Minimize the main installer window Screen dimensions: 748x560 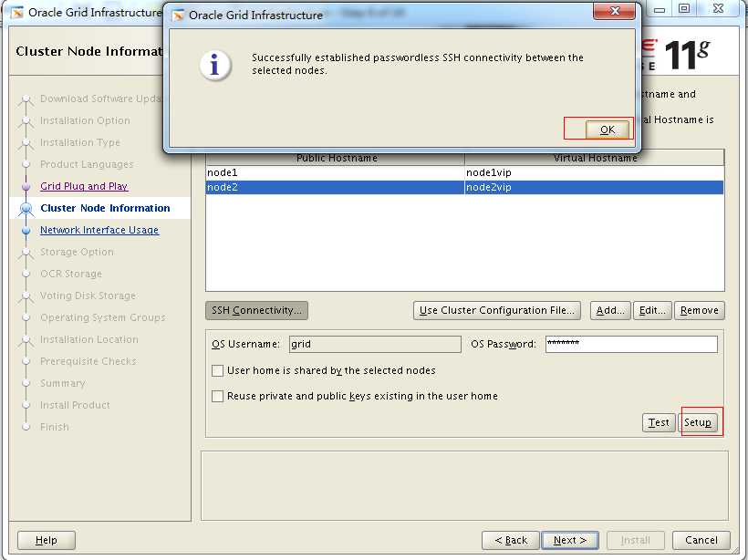(x=660, y=9)
